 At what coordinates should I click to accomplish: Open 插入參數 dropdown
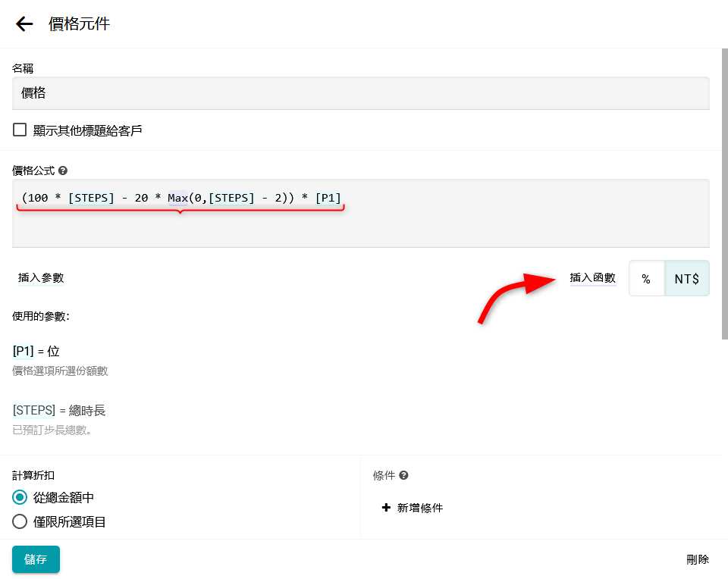(41, 278)
